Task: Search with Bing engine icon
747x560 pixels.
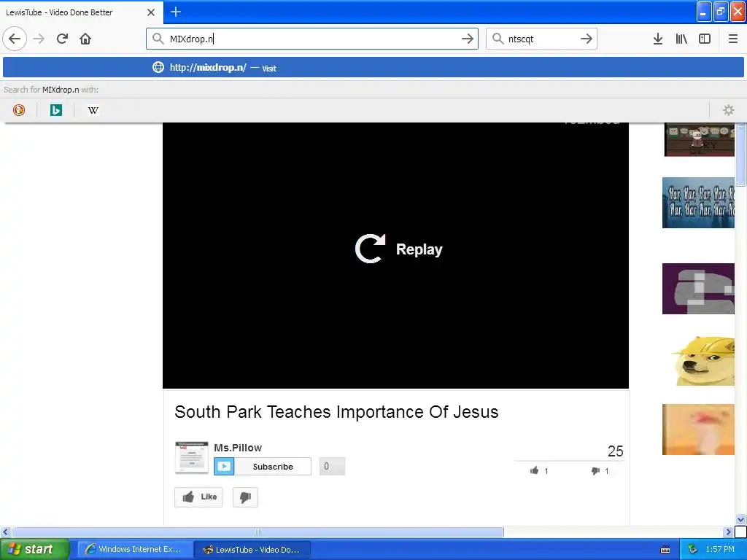Action: pyautogui.click(x=56, y=110)
